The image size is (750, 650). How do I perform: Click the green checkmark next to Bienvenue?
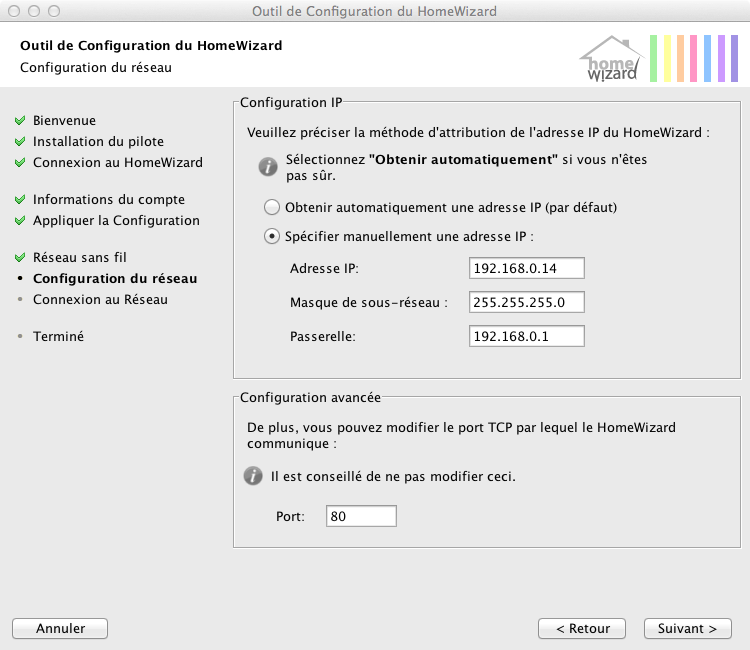coord(20,121)
